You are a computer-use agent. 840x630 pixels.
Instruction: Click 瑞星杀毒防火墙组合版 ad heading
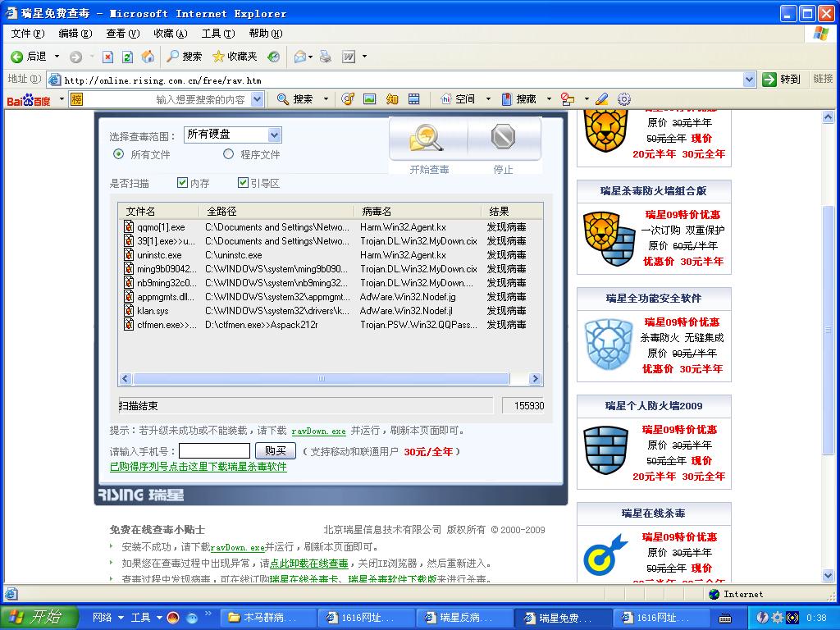pos(654,190)
